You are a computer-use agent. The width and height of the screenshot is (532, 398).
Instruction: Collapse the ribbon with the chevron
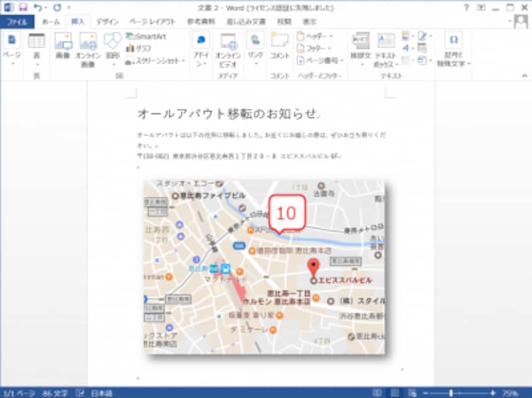(x=525, y=76)
